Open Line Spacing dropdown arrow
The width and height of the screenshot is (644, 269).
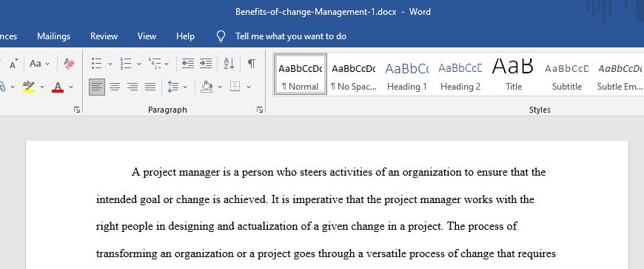[x=185, y=87]
